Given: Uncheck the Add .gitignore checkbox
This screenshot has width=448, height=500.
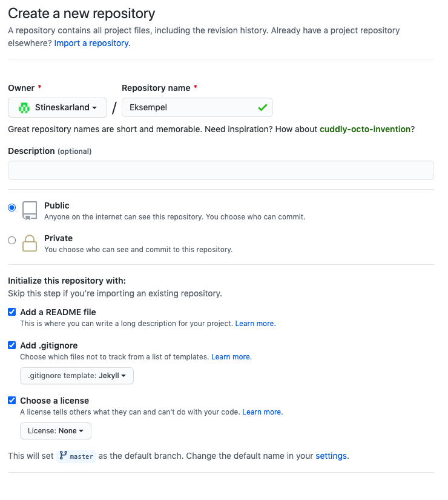Looking at the screenshot, I should coord(12,345).
